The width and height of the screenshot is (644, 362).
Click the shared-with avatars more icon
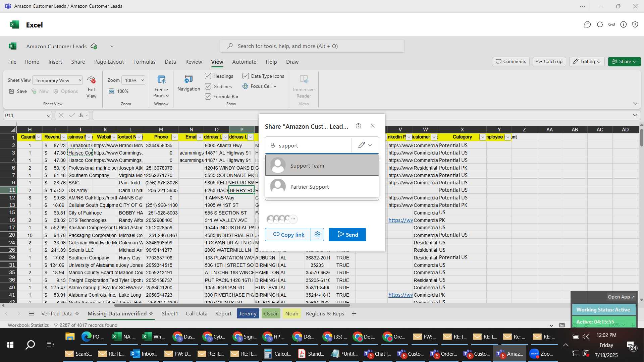[x=293, y=219]
